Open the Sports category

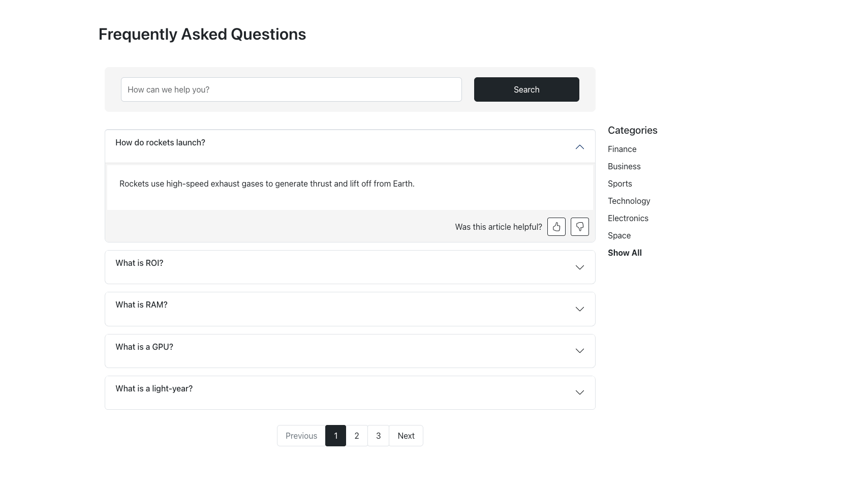tap(619, 184)
